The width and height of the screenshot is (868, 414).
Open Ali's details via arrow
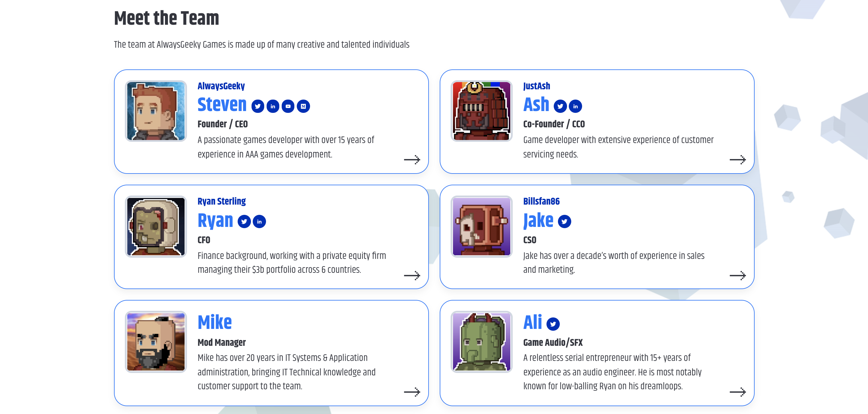click(738, 392)
